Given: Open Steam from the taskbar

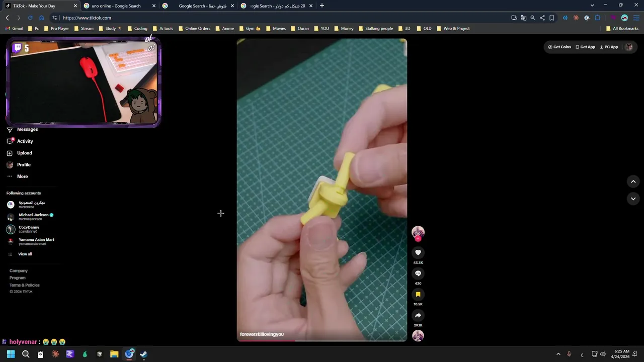Looking at the screenshot, I should click(x=144, y=354).
